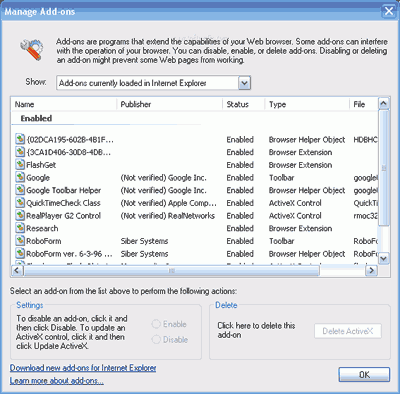Sort list by Type column header

(x=307, y=104)
